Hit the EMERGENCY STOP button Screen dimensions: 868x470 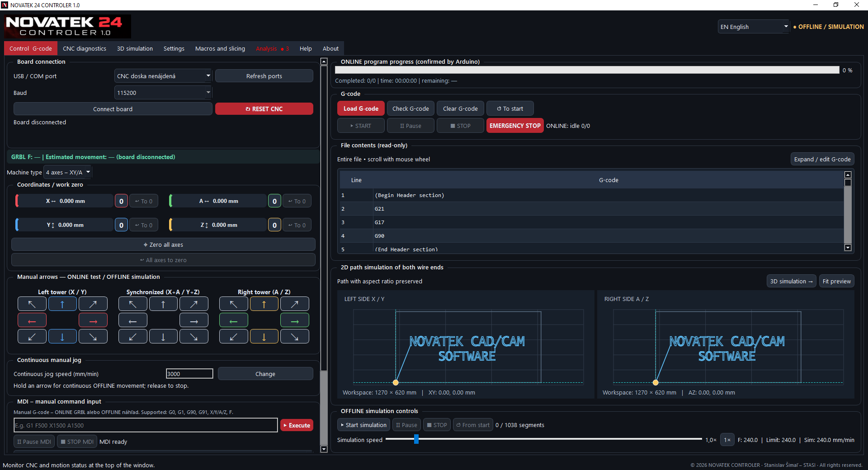click(515, 126)
